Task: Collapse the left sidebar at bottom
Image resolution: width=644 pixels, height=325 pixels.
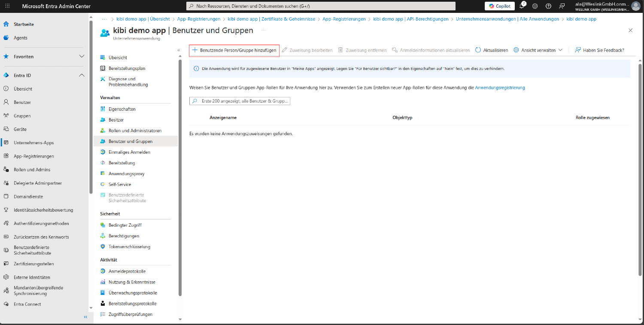Action: (x=85, y=317)
